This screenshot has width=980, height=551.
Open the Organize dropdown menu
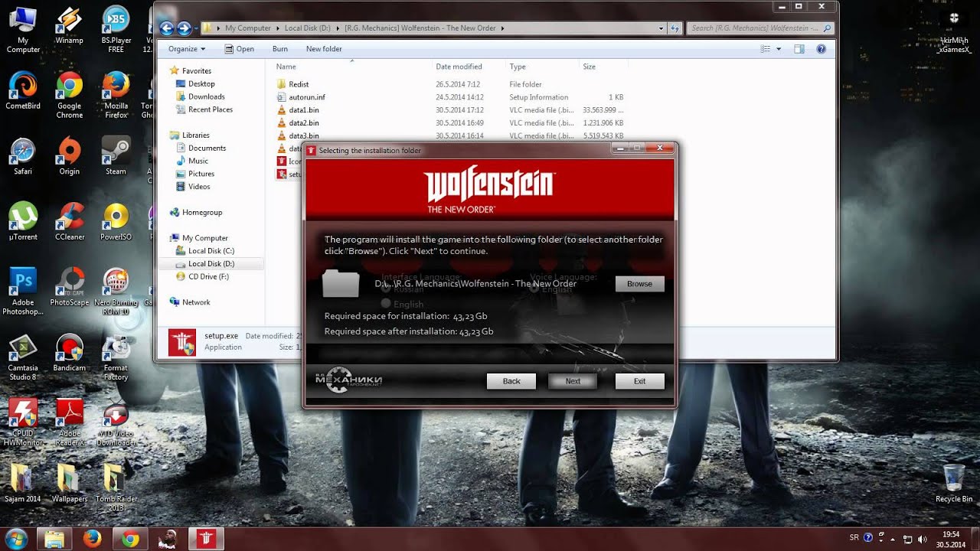coord(187,49)
